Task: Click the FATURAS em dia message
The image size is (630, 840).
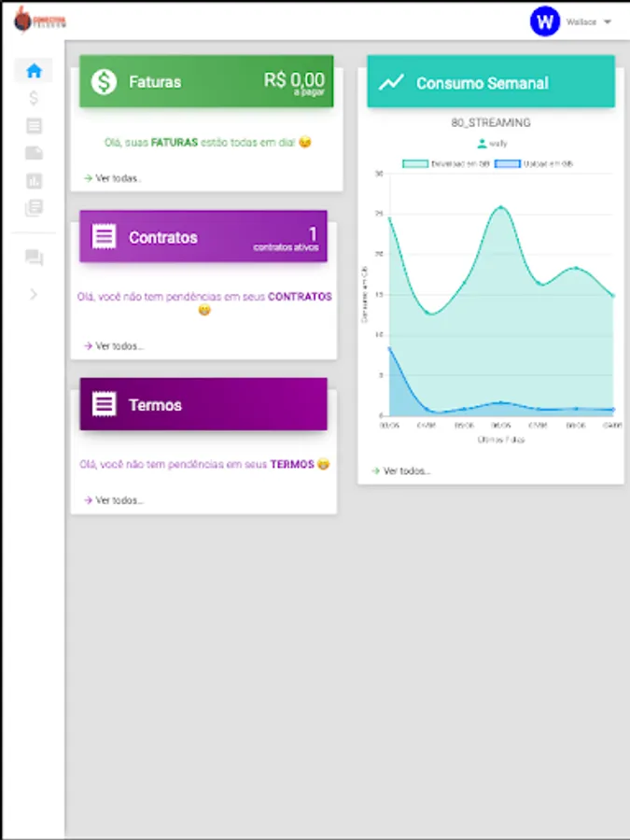Action: coord(208,143)
